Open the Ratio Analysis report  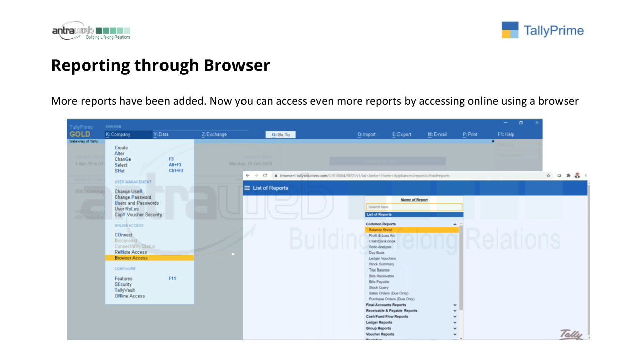point(380,247)
